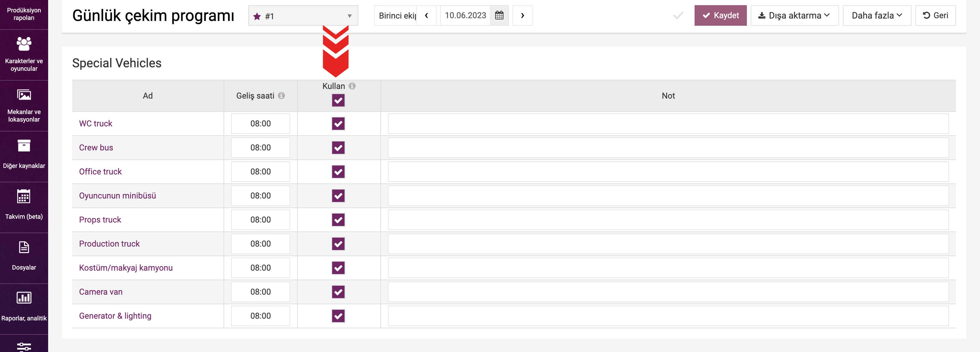This screenshot has height=352, width=980.
Task: Click Camera van note field
Action: [x=668, y=292]
